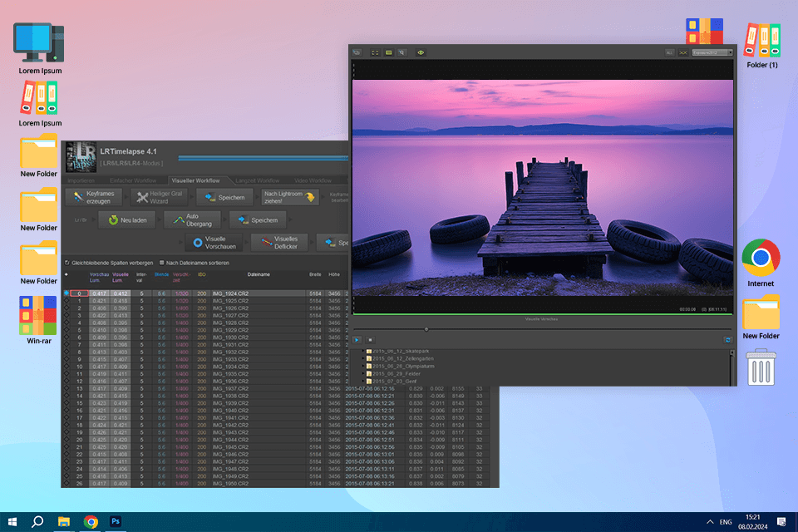
Task: Click Speichern in the top workflow row
Action: click(224, 198)
